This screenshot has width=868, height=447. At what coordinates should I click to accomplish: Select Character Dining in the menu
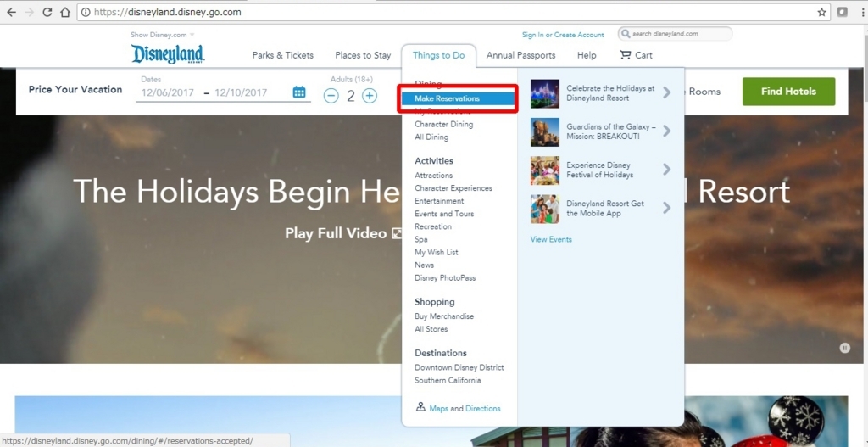coord(444,124)
